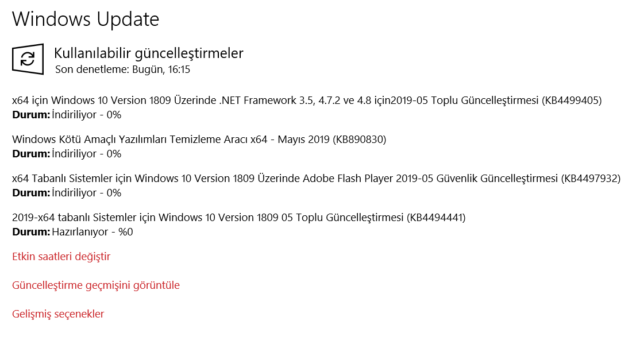Click the "Kullanılabilir güncelleştirmeler" heading
The width and height of the screenshot is (644, 356).
[148, 53]
